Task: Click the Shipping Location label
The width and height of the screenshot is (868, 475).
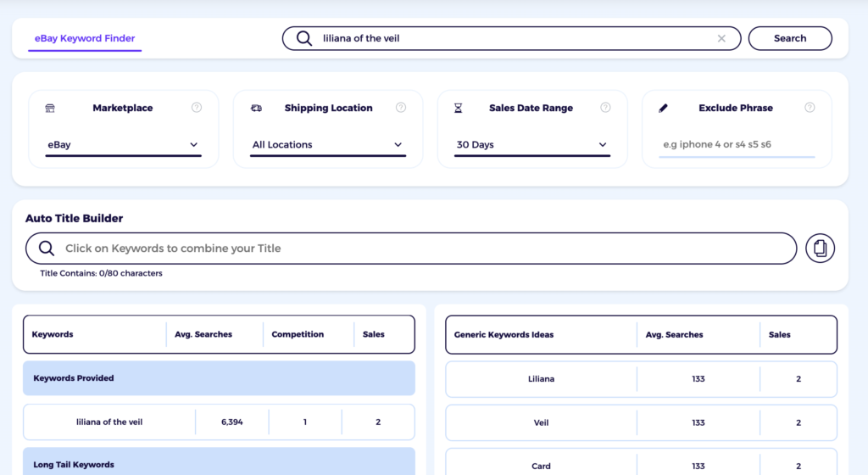Action: 328,108
